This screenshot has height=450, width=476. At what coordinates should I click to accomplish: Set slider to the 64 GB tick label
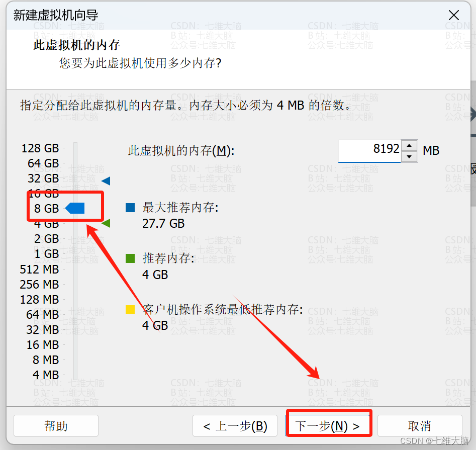(43, 163)
